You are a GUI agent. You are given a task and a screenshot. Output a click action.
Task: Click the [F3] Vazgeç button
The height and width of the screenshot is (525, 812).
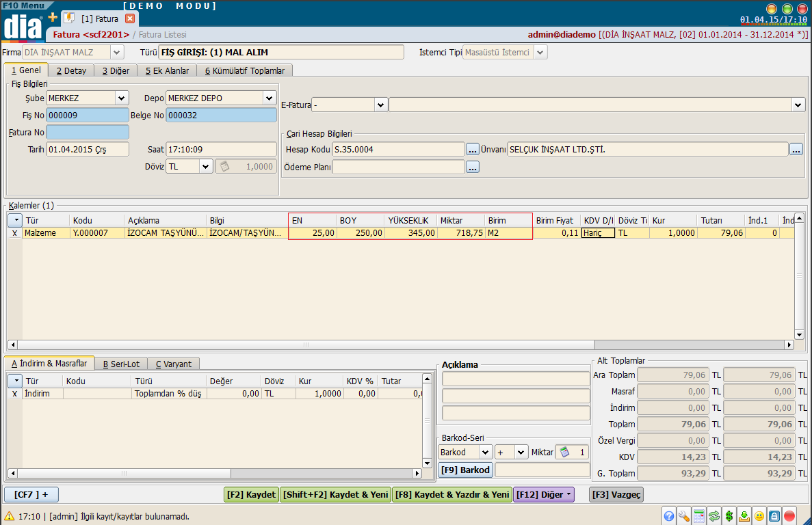tap(616, 494)
